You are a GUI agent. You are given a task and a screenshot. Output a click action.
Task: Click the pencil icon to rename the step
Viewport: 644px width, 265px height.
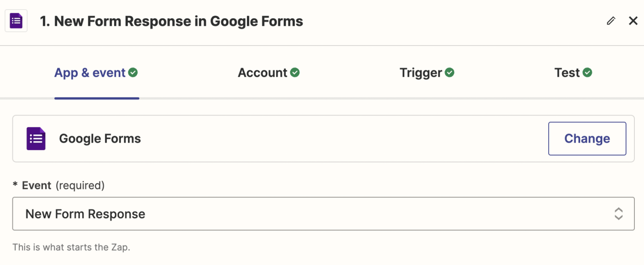click(611, 21)
